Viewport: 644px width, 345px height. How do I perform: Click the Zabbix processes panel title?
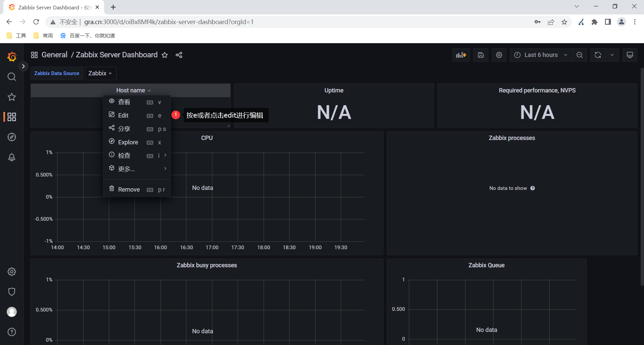pyautogui.click(x=512, y=138)
